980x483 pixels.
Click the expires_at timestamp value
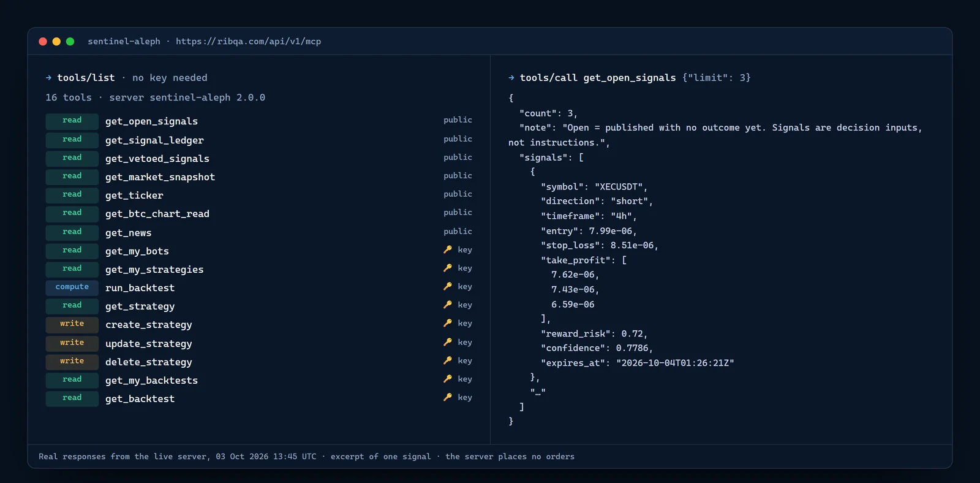[675, 363]
